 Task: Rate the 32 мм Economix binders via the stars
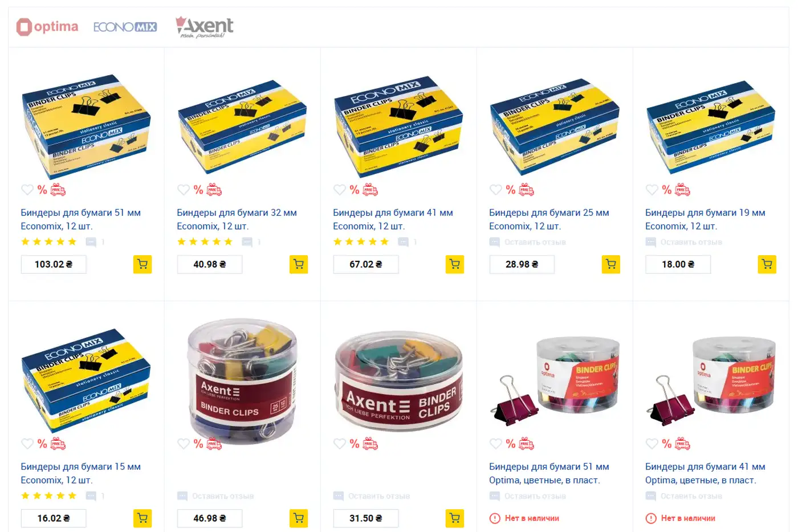(x=205, y=242)
